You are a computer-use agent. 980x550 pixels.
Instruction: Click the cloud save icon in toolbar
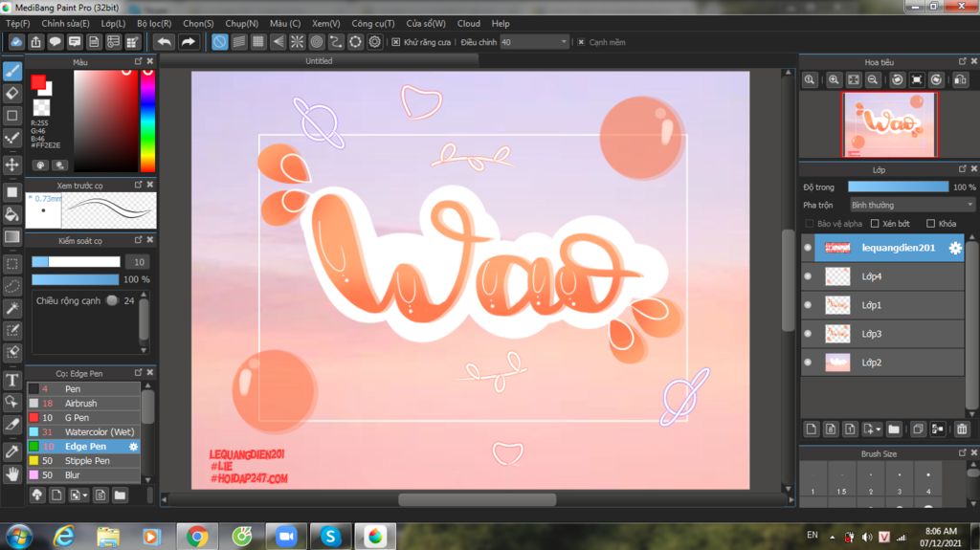(16, 42)
